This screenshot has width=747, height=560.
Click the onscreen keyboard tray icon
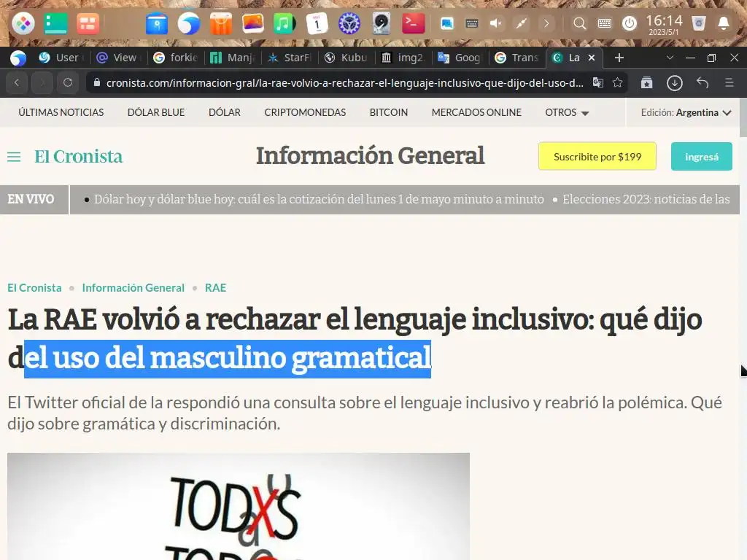(x=472, y=23)
